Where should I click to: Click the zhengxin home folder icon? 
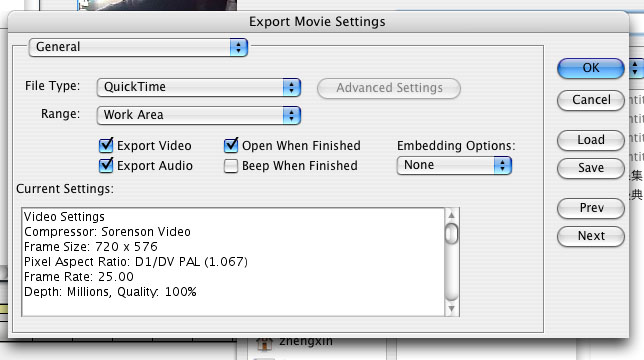click(264, 343)
